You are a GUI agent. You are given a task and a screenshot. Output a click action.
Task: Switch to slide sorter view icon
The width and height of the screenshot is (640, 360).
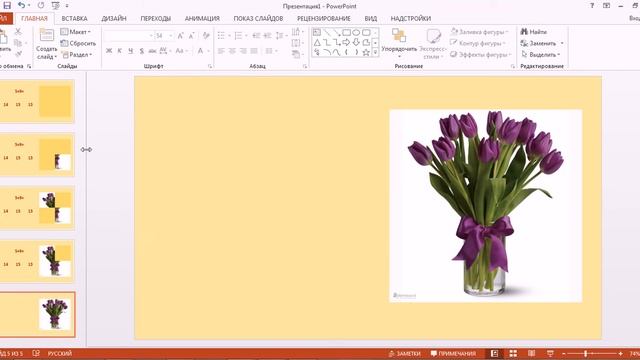coord(513,353)
